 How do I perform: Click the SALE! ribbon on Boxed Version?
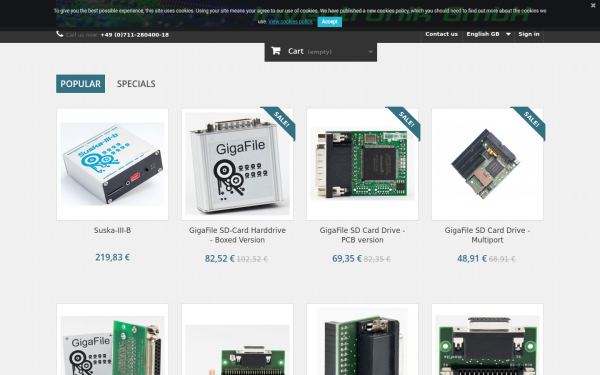280,121
